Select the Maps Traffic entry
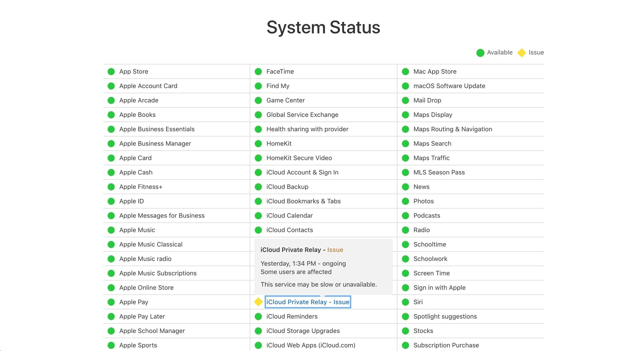This screenshot has height=351, width=644. pos(432,158)
